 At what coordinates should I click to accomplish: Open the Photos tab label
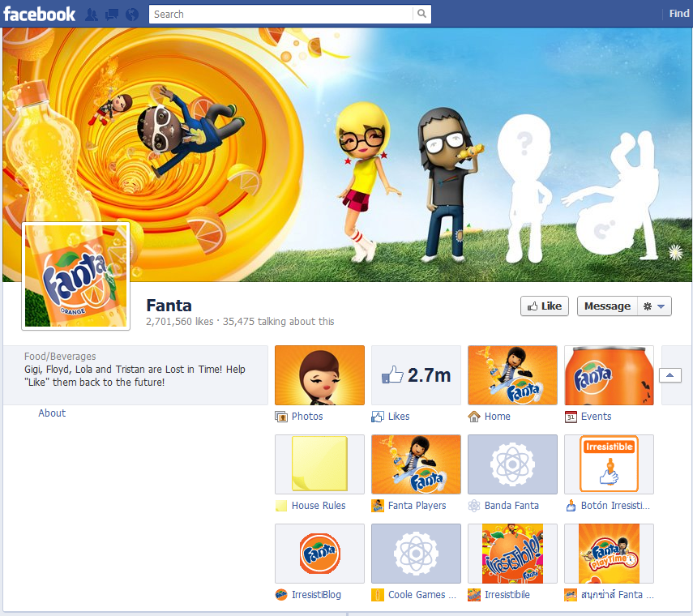point(307,417)
